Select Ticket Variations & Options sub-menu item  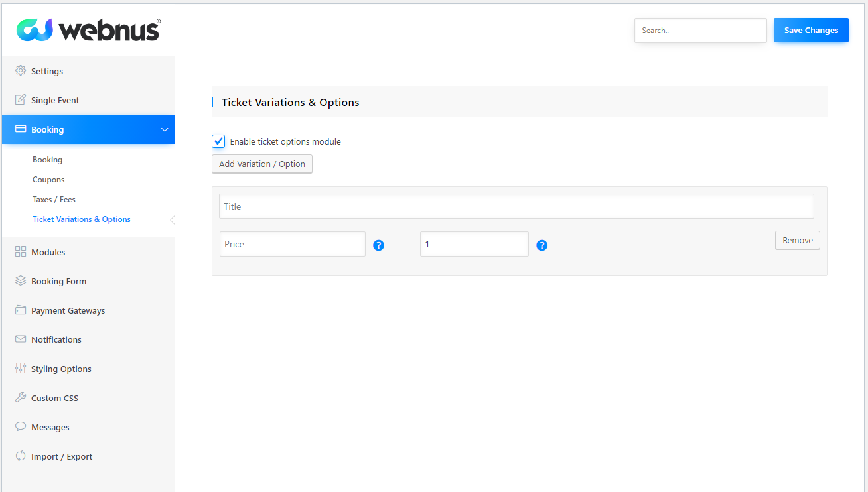point(82,219)
